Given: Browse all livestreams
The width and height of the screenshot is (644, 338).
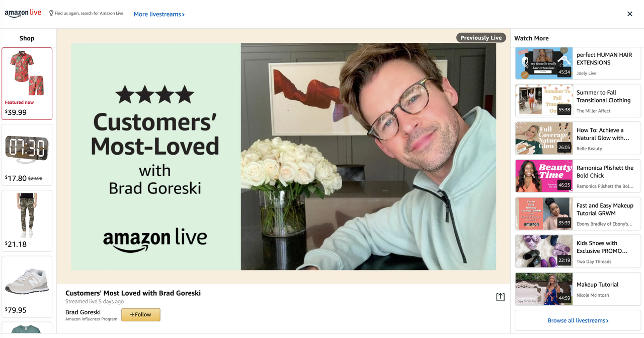Looking at the screenshot, I should click(x=578, y=320).
